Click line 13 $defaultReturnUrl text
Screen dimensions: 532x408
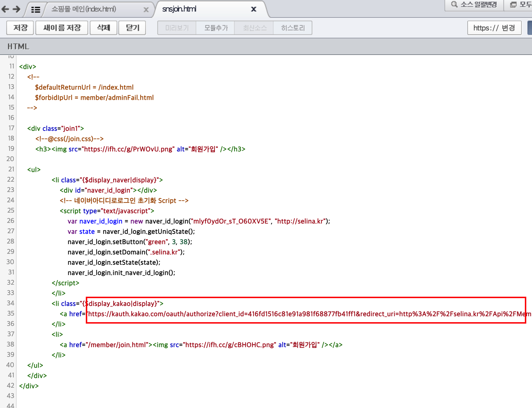(x=84, y=87)
